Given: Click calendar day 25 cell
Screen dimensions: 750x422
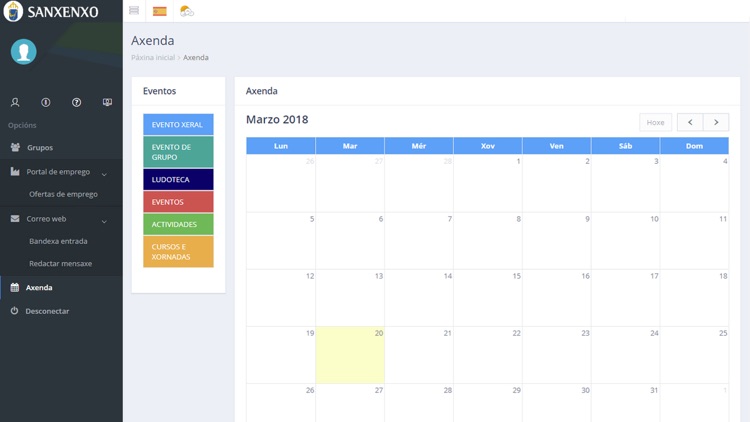Looking at the screenshot, I should click(695, 355).
